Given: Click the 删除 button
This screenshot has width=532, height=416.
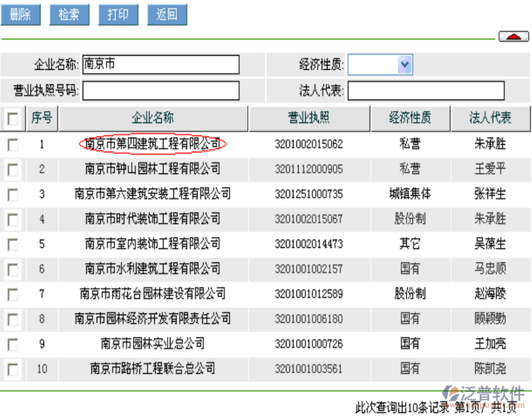Looking at the screenshot, I should pos(20,15).
